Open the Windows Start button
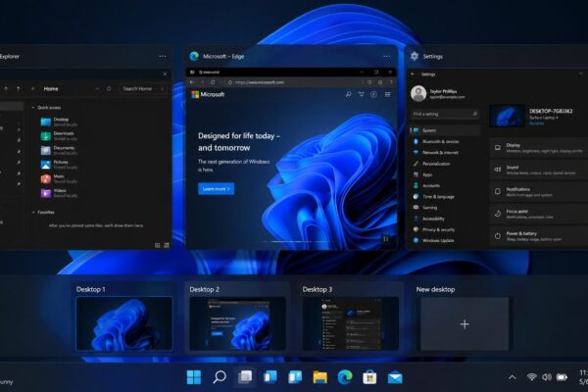The image size is (588, 392). coord(194,377)
